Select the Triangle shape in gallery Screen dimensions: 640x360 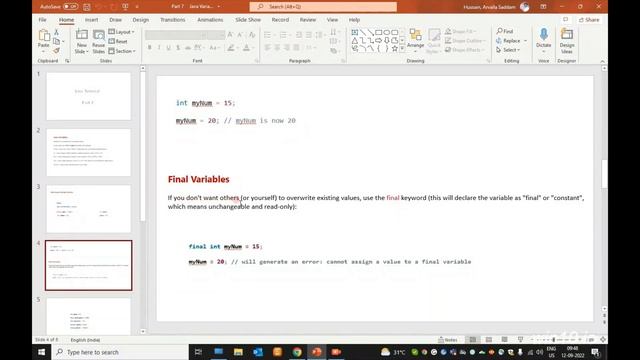click(355, 40)
